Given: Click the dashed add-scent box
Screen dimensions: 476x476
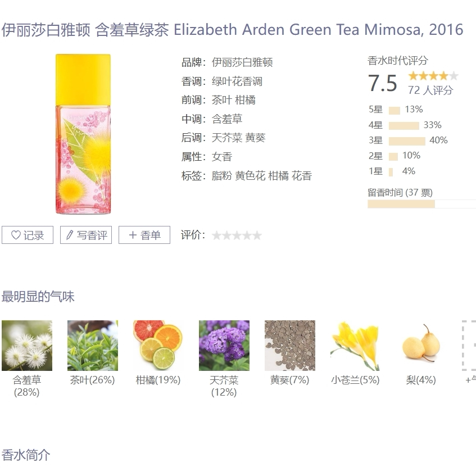Looking at the screenshot, I should [x=469, y=346].
